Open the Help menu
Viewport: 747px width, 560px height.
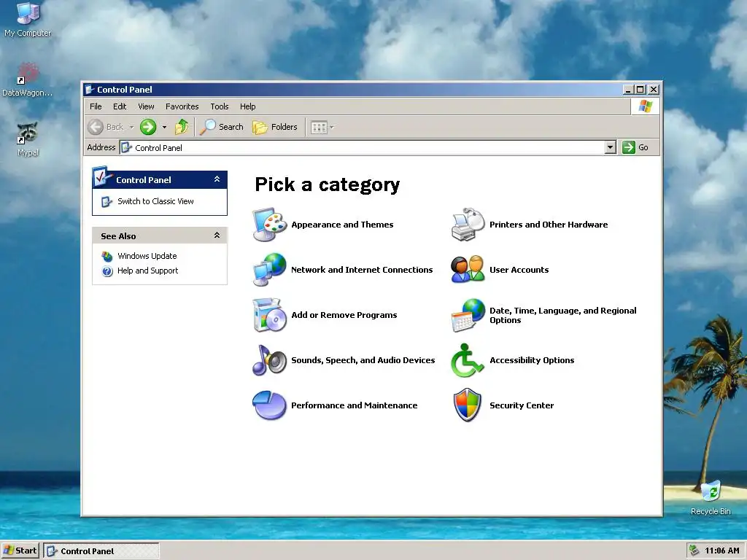(x=248, y=106)
